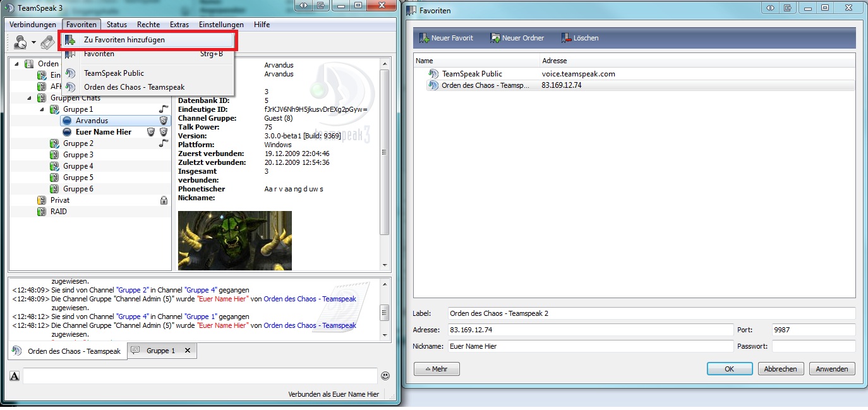Click the unique ID value 'fJrKJV6Nh9H5jkusvDrEXg2pGyw='

tap(316, 109)
